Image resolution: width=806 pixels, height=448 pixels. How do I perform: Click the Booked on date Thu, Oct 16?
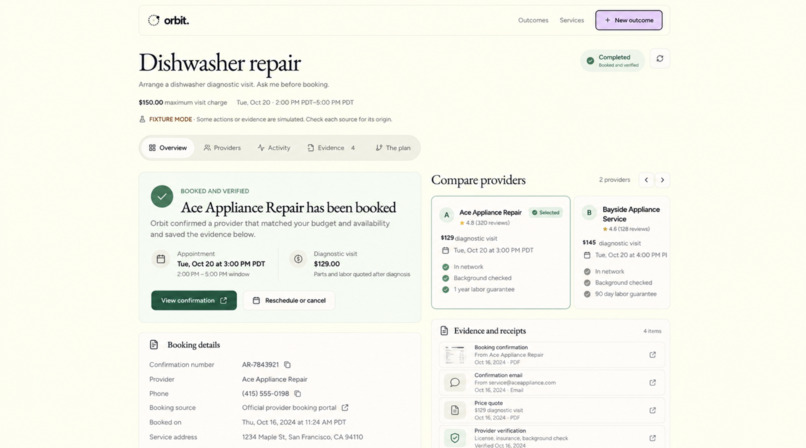294,422
